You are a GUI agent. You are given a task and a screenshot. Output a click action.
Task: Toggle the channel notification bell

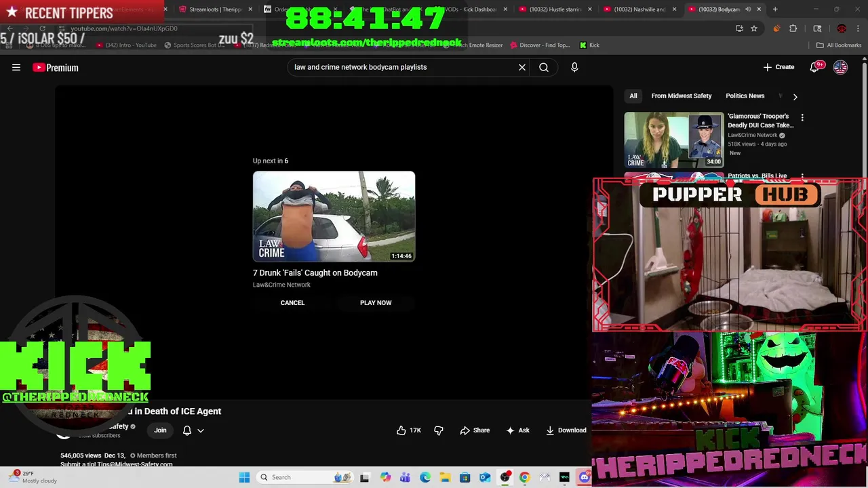[x=187, y=430]
